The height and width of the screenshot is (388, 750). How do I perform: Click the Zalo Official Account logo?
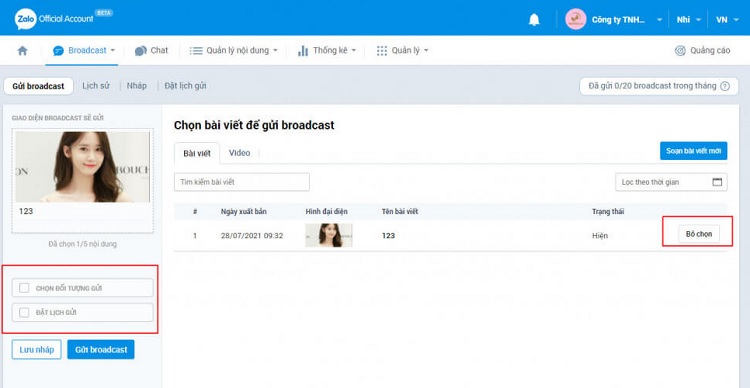pyautogui.click(x=63, y=19)
